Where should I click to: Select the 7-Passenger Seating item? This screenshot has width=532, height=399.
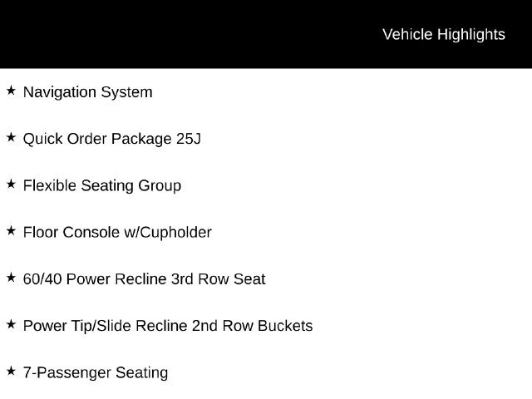click(x=96, y=373)
